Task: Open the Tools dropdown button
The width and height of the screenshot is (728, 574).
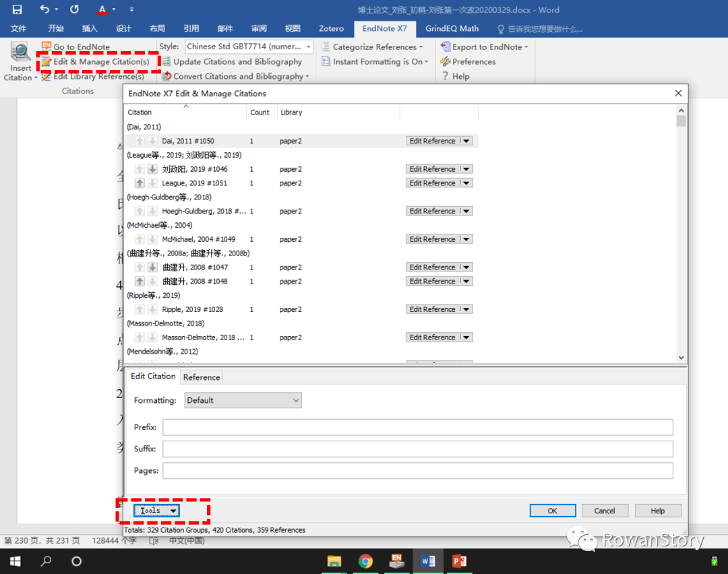Action: [x=156, y=511]
